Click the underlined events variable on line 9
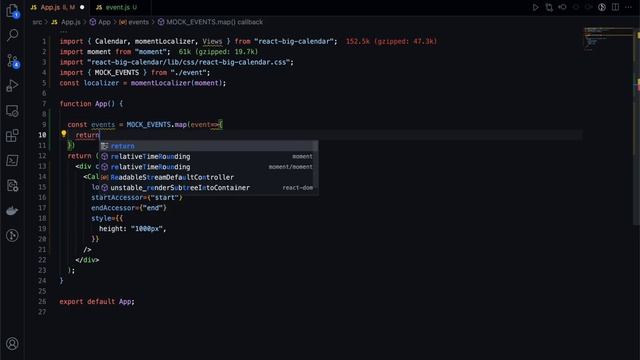Screen dimensions: 640x360 (103, 124)
